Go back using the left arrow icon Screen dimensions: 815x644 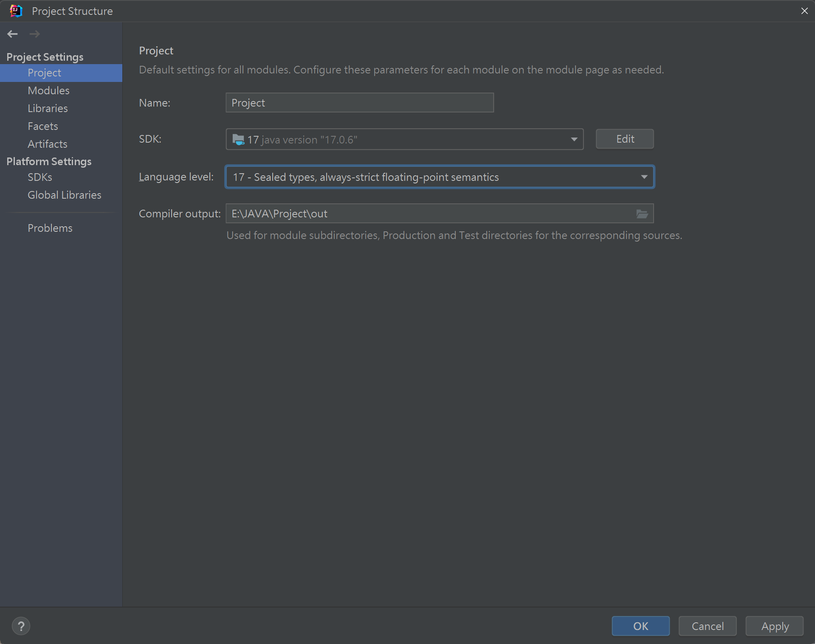pyautogui.click(x=12, y=34)
